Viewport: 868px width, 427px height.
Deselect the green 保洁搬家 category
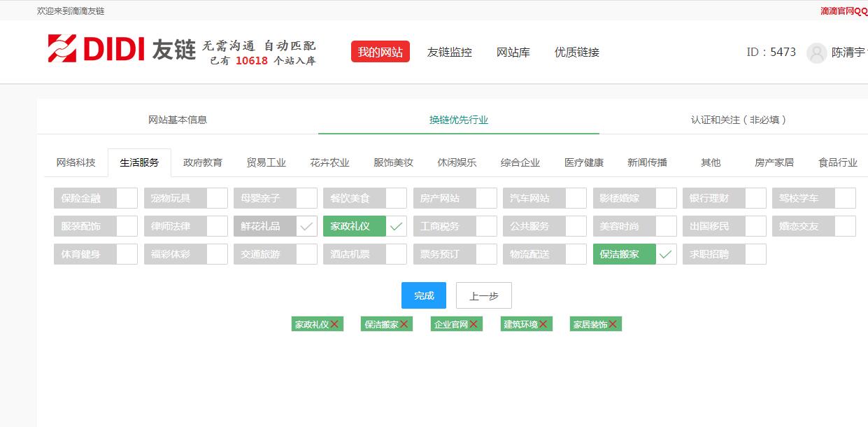tap(635, 254)
